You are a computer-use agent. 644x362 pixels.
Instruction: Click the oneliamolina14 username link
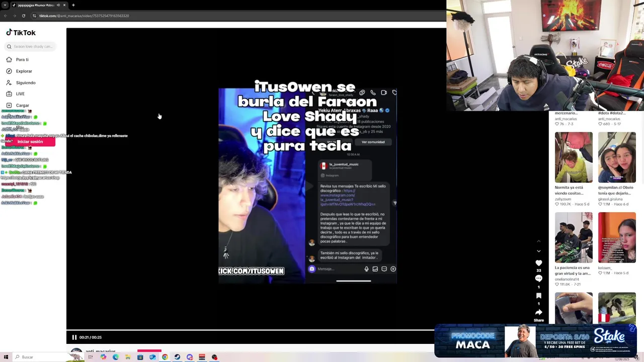[x=567, y=279]
